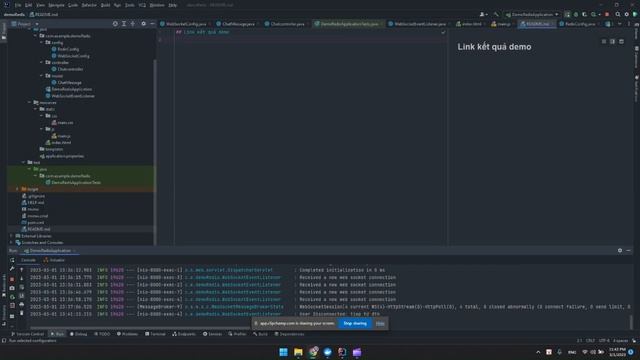The height and width of the screenshot is (360, 640).
Task: Open the Refactor menu
Action: pos(89,5)
